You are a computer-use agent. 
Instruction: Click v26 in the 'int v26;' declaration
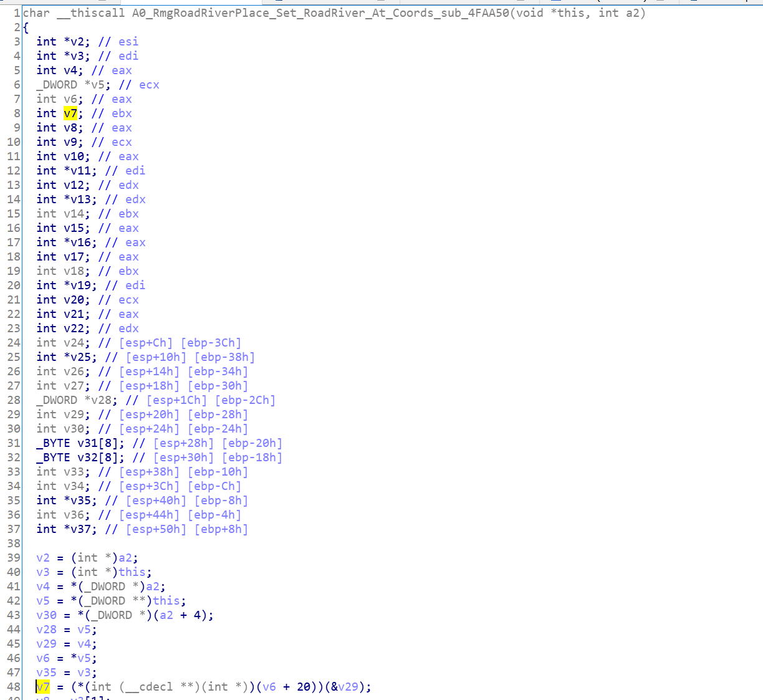[x=74, y=372]
